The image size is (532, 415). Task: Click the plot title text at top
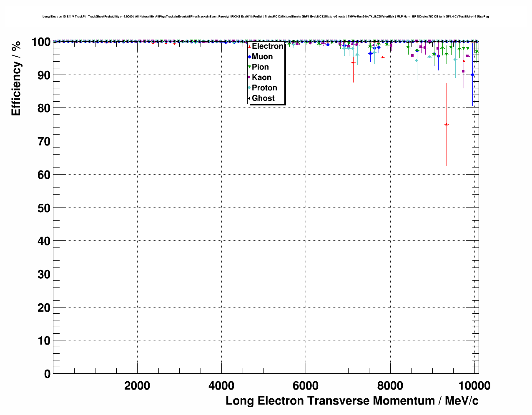point(266,17)
